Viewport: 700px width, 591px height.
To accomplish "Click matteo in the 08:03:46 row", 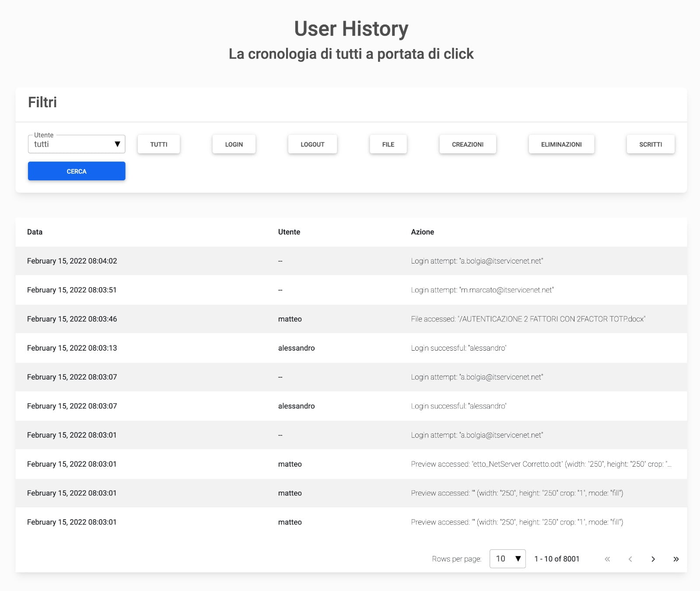I will 290,319.
